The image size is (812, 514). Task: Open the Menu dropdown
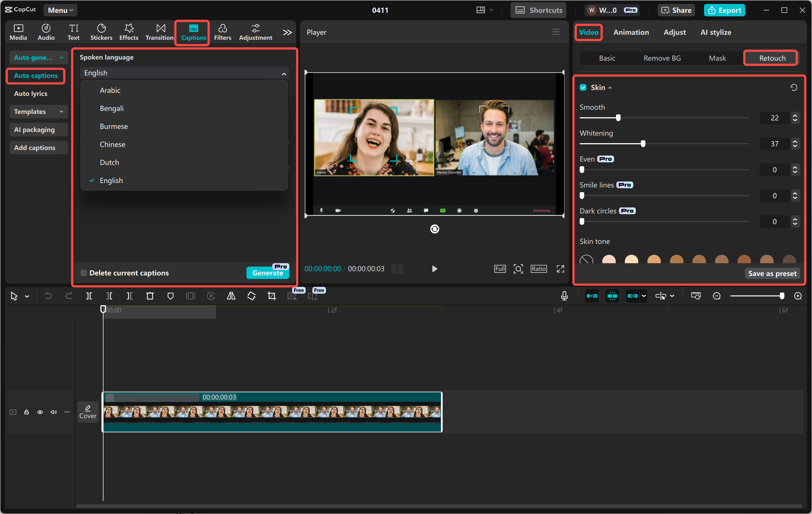60,10
